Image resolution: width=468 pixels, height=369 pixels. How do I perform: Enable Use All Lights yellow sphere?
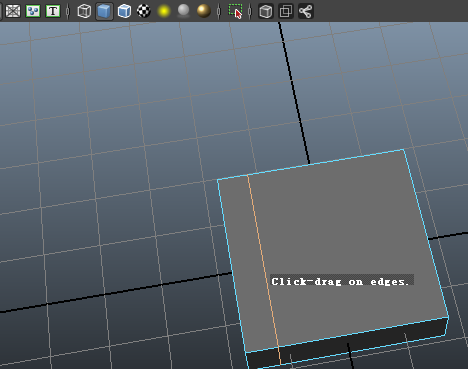pos(164,11)
